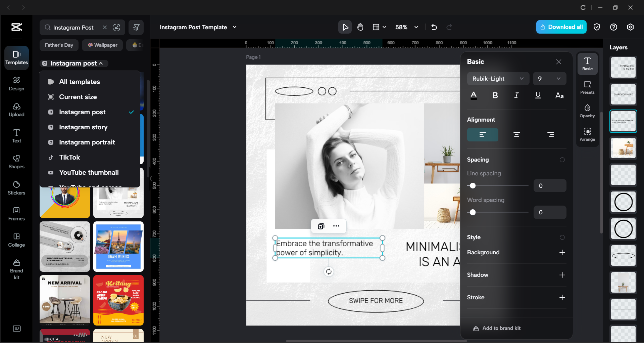Click the Line spacing slider handle

point(473,185)
